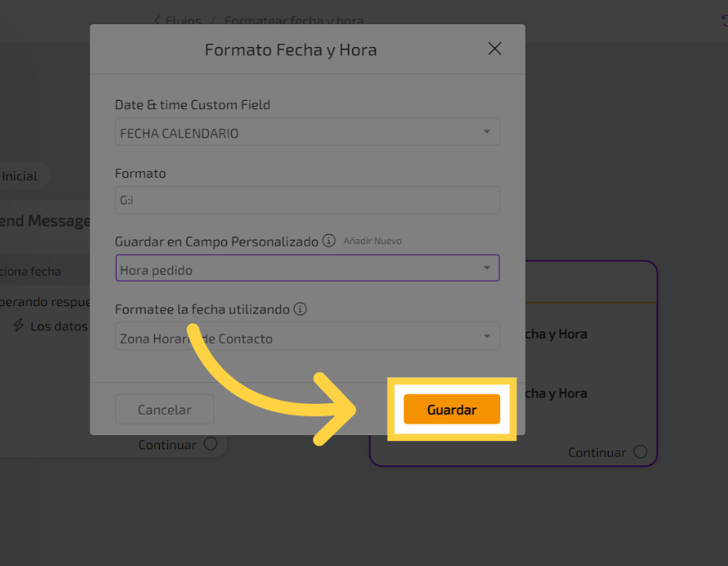This screenshot has width=728, height=566.
Task: Close the Formato Fecha y Hora dialog
Action: (494, 49)
